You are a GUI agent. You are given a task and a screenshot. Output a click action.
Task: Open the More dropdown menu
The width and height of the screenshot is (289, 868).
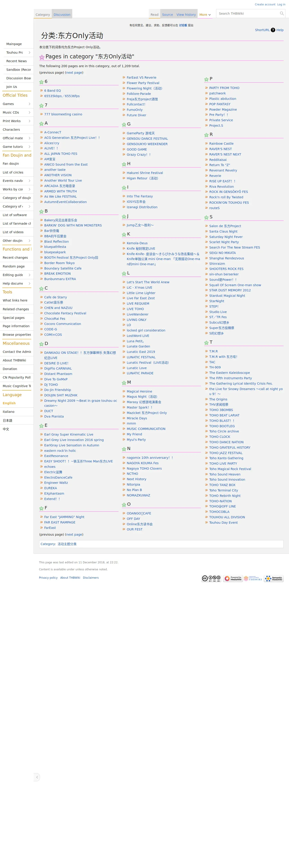(x=205, y=14)
